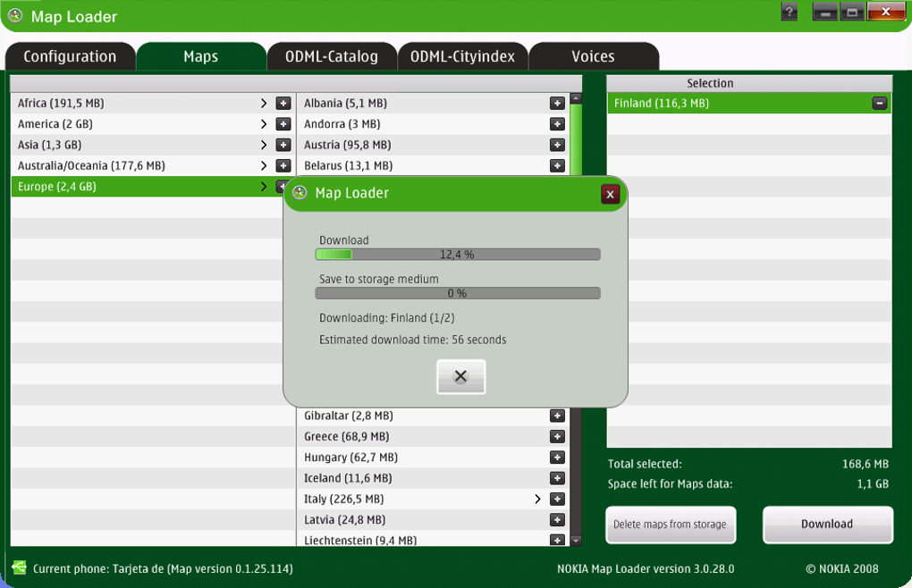Select Greece (68,9 MB) entry
The width and height of the screenshot is (912, 588).
click(x=434, y=437)
